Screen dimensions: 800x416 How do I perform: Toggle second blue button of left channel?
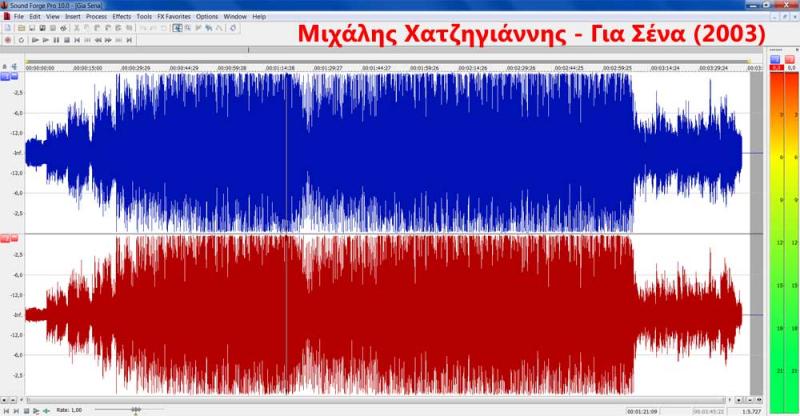coord(14,77)
